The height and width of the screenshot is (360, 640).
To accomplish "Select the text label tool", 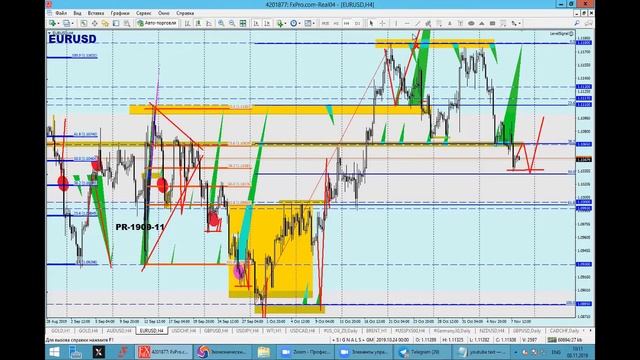I will click(x=460, y=23).
